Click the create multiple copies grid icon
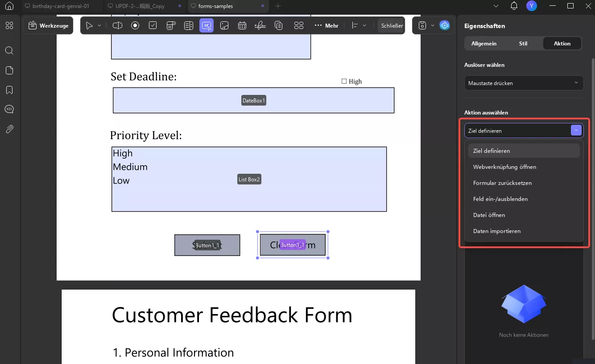 click(299, 25)
